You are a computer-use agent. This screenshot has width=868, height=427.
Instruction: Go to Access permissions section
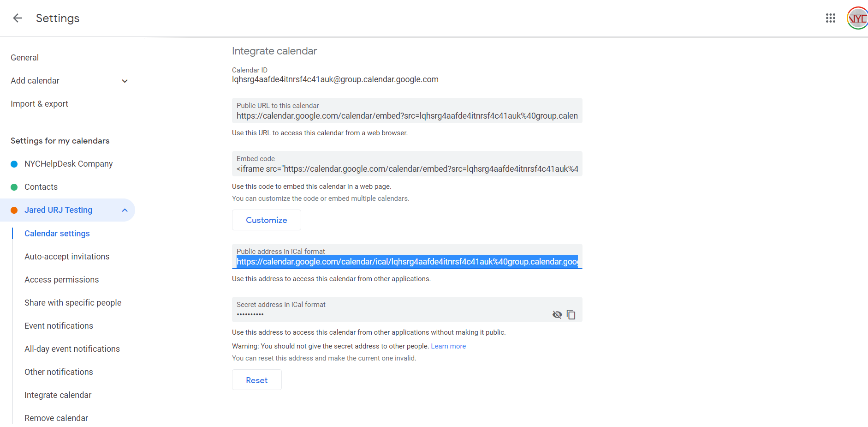[61, 280]
